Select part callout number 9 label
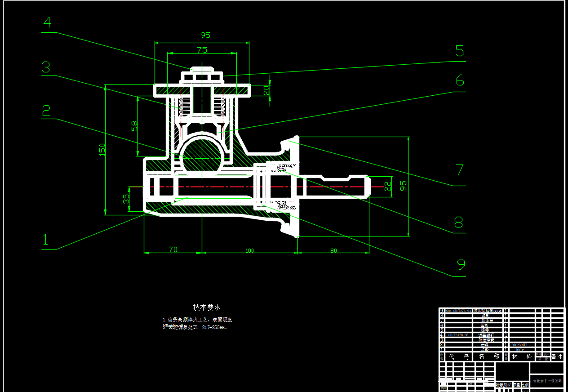The width and height of the screenshot is (568, 392). 461,264
